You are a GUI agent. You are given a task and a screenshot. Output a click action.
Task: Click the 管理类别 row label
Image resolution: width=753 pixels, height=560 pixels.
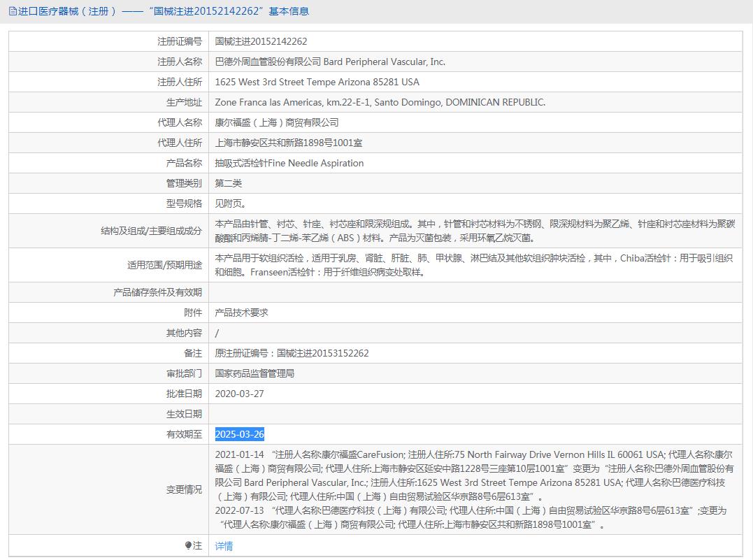click(184, 183)
